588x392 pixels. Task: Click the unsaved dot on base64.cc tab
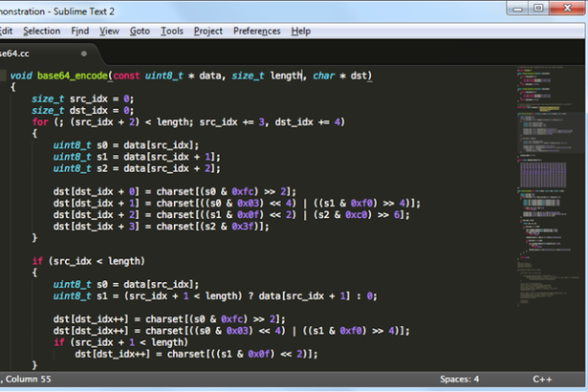[84, 54]
